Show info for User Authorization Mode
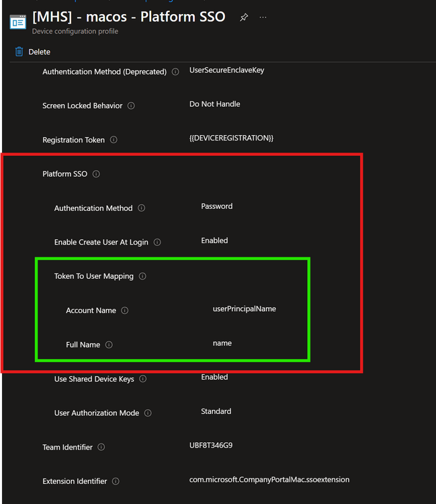This screenshot has width=436, height=504. (148, 413)
